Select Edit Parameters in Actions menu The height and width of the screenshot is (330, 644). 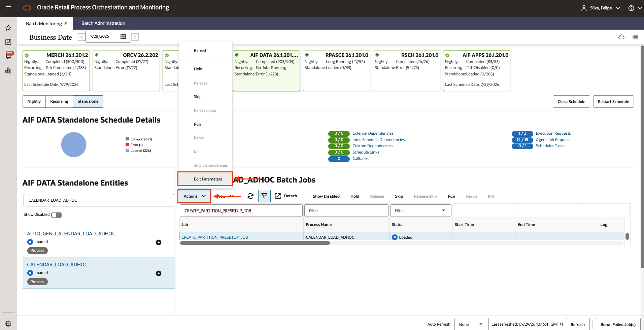coord(205,179)
